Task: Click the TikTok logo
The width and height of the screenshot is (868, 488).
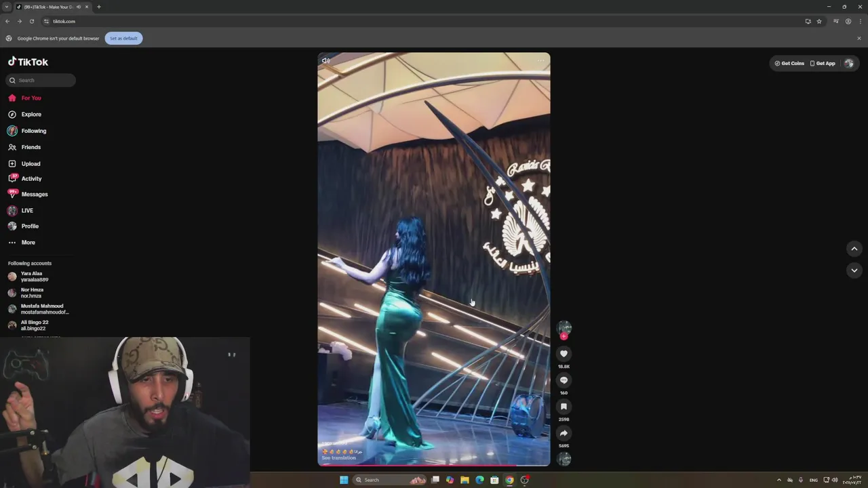Action: 28,62
